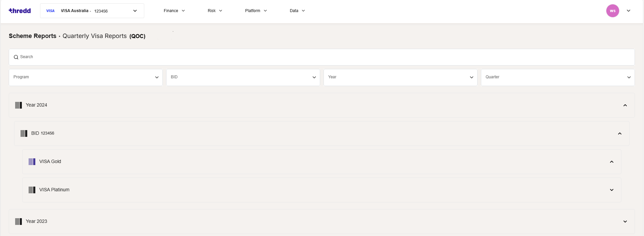Click into the Search field
Image resolution: width=644 pixels, height=236 pixels.
click(x=322, y=57)
